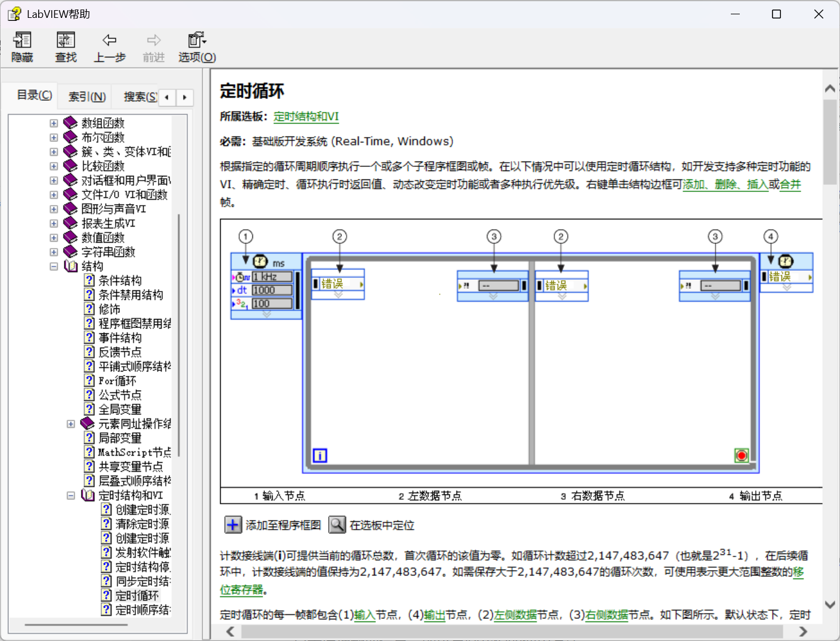Open the 右侧数据 node link
The width and height of the screenshot is (840, 641).
(x=607, y=615)
